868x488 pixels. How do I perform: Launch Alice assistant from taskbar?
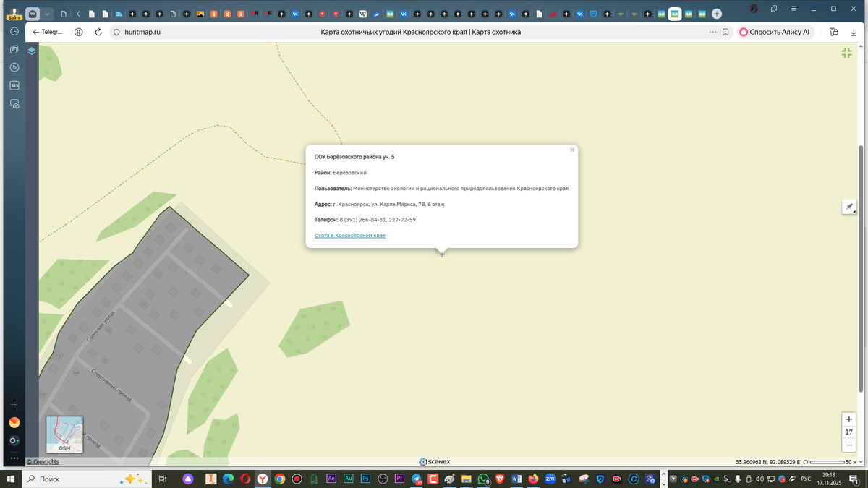[x=188, y=479]
